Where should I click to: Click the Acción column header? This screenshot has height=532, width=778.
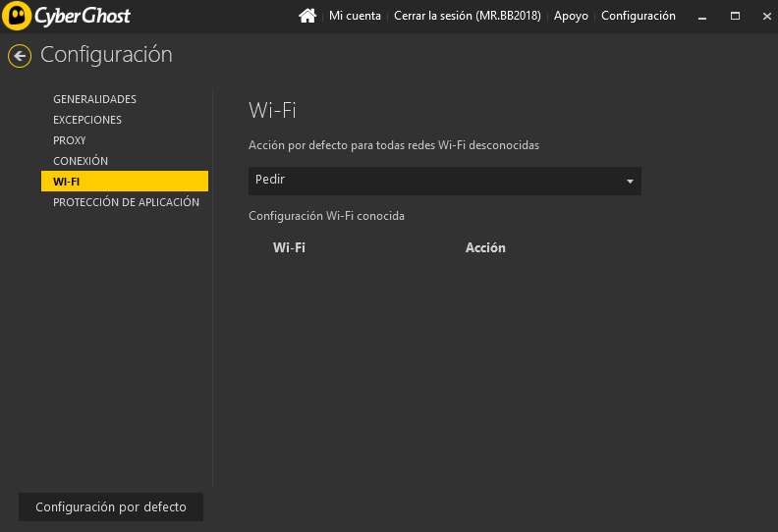485,248
